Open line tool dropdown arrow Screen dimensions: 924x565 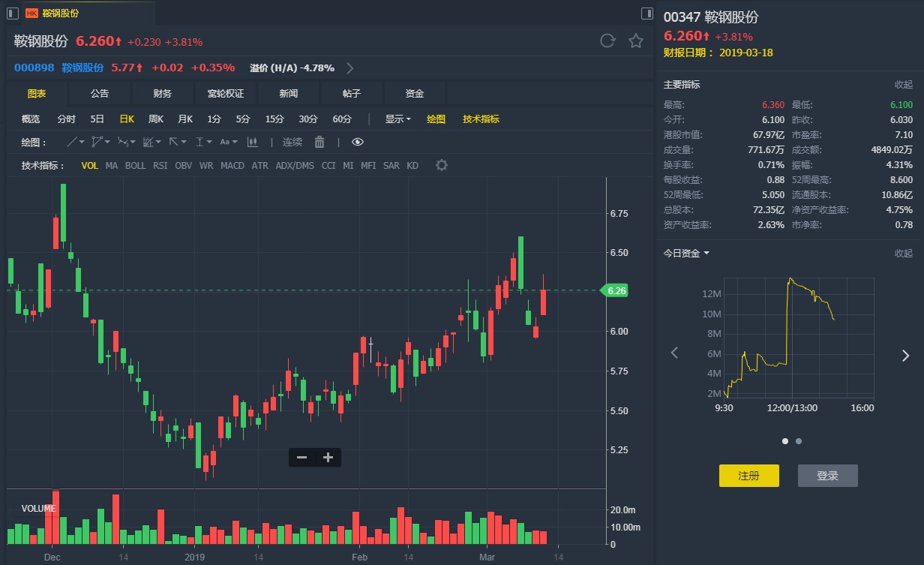click(82, 142)
